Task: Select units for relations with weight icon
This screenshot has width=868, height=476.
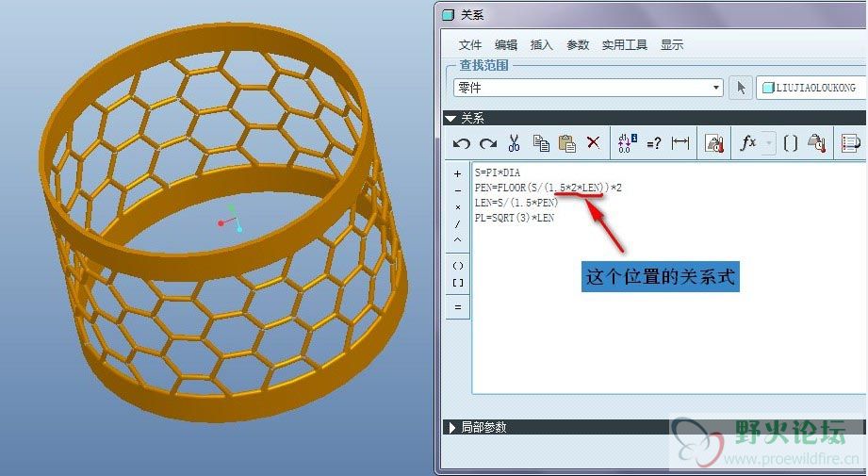Action: tap(817, 143)
